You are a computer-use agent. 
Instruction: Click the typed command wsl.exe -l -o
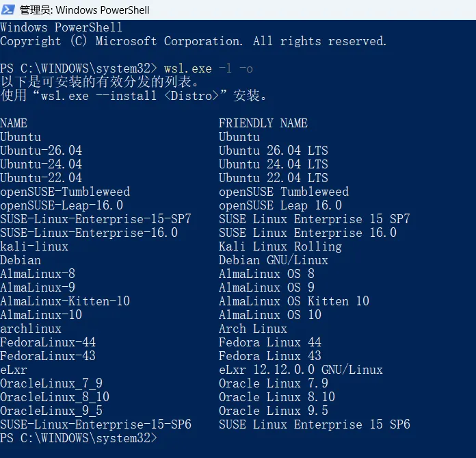click(208, 68)
